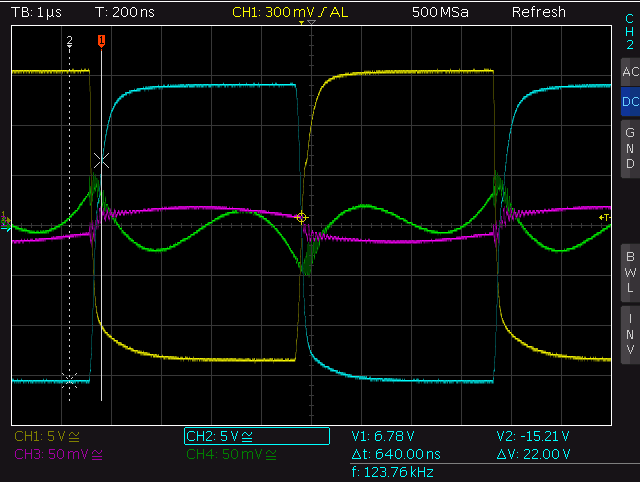Select the CH3: 50 mV label

pyautogui.click(x=58, y=454)
